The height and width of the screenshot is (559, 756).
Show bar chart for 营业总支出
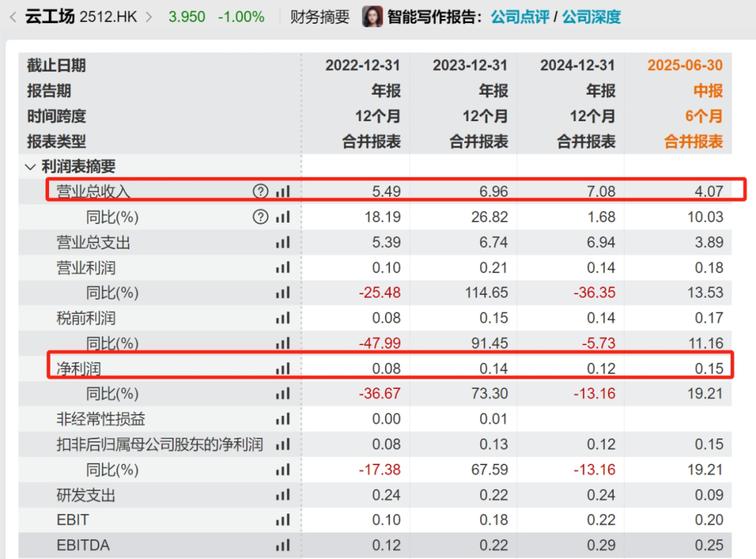pos(282,242)
